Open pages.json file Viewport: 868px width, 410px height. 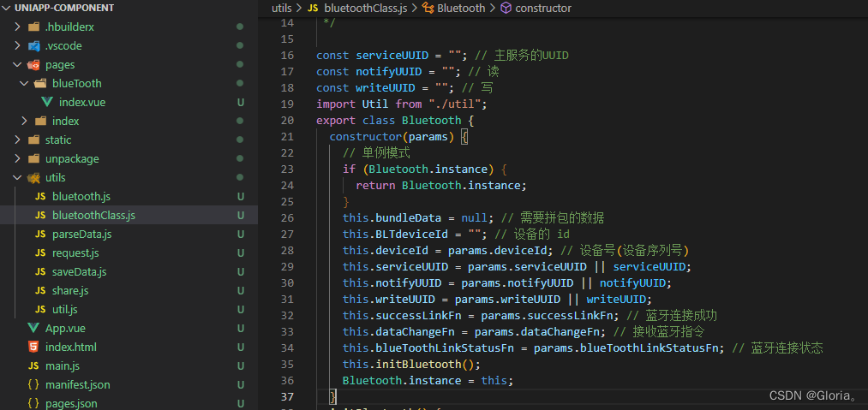pyautogui.click(x=71, y=403)
